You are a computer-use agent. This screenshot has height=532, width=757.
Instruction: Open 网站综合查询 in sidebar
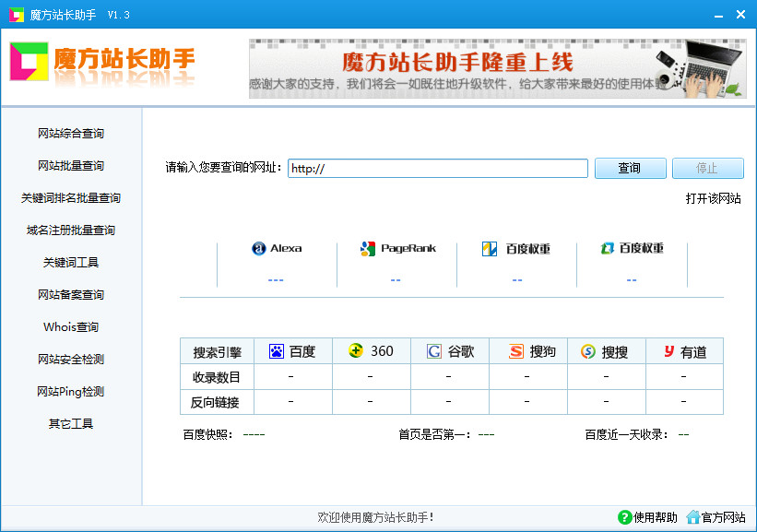click(71, 134)
